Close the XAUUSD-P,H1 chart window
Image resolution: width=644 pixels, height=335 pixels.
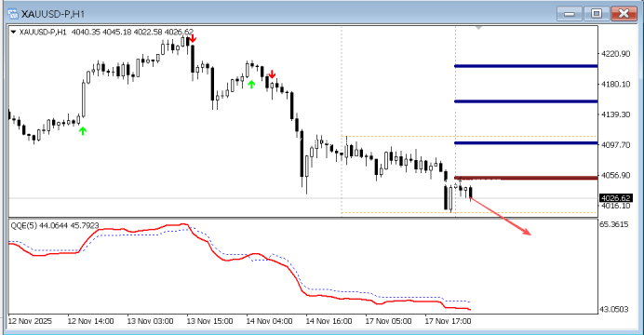(624, 14)
